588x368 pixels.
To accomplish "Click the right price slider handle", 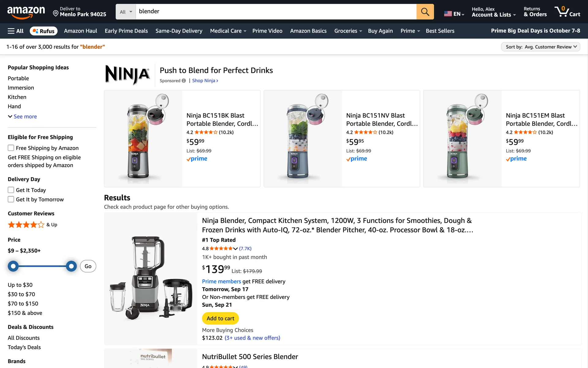I will [71, 266].
